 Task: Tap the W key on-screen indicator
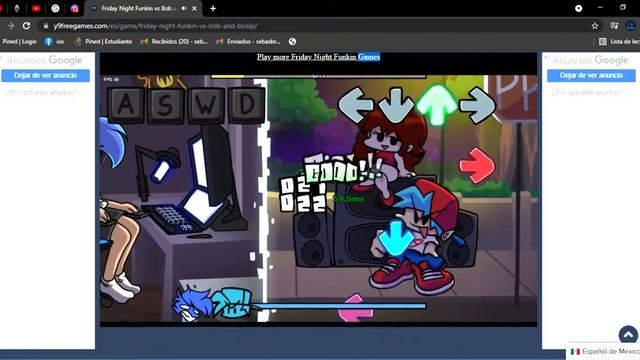205,105
